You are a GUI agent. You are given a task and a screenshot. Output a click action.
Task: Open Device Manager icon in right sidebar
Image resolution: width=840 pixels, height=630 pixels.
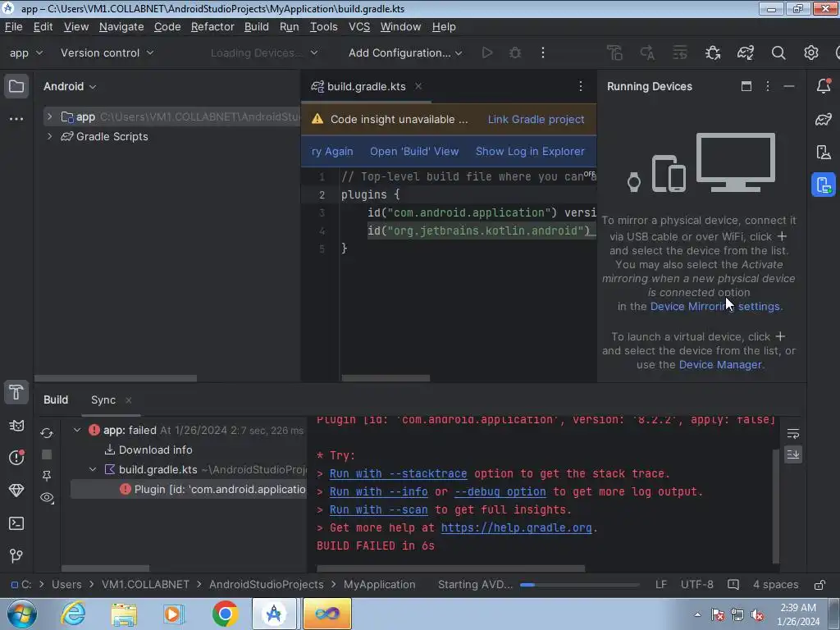824,152
